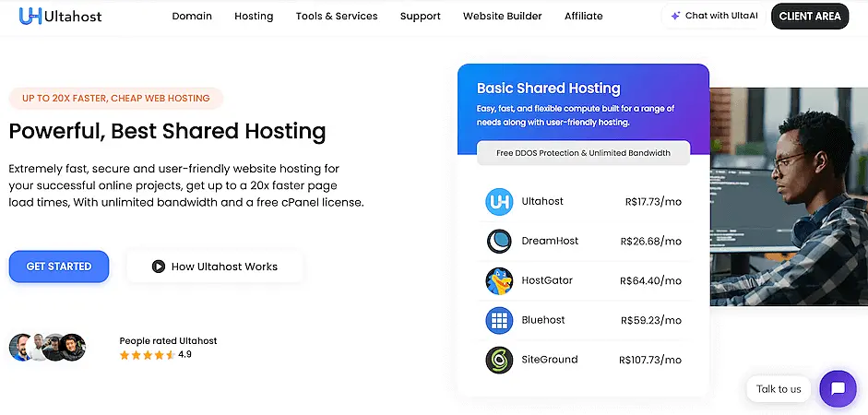Click the Talk to us label
The height and width of the screenshot is (415, 868).
click(x=779, y=388)
